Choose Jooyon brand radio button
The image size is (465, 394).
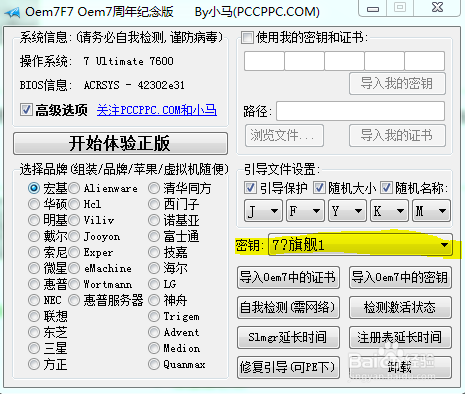point(74,236)
